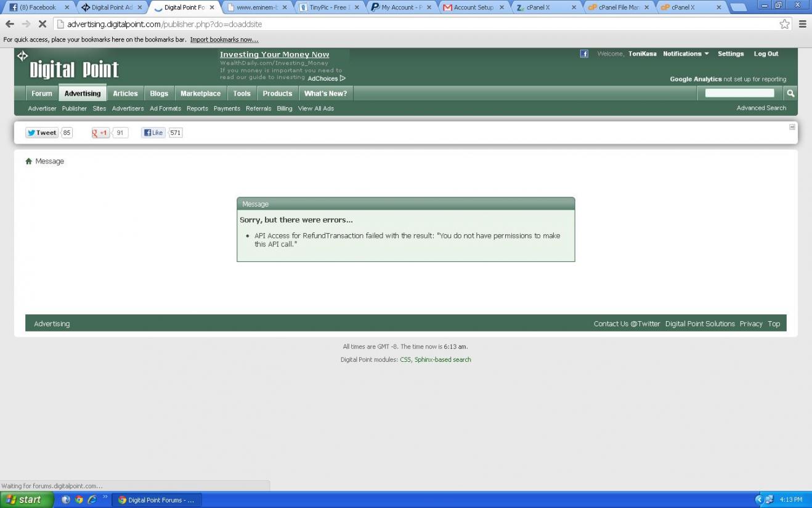Launch Chrome from the Quick Launch bar

coord(79,500)
